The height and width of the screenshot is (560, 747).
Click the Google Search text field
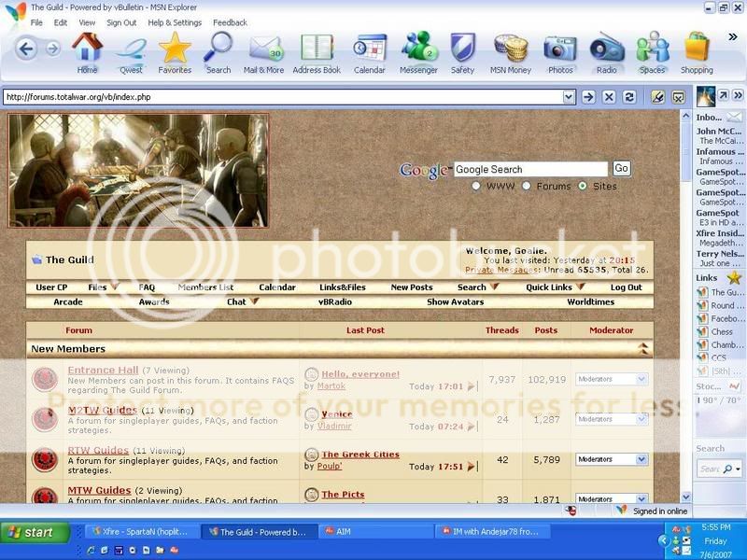(x=530, y=170)
